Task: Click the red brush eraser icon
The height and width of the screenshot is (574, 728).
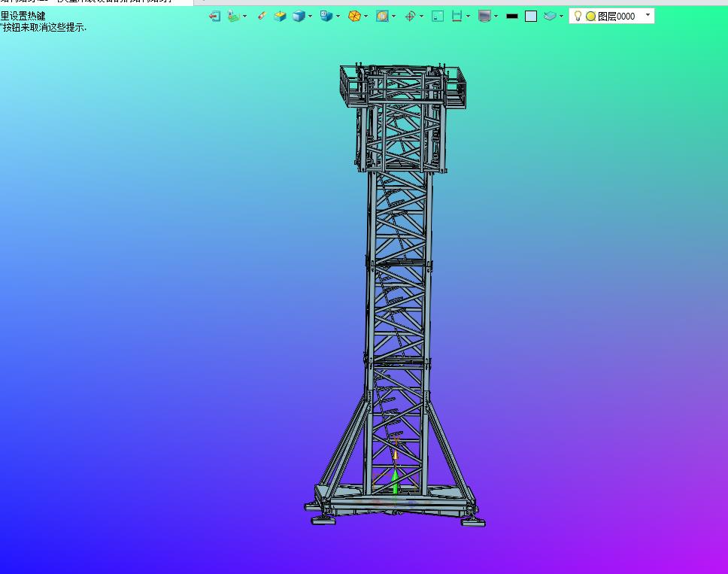Action: (x=261, y=16)
